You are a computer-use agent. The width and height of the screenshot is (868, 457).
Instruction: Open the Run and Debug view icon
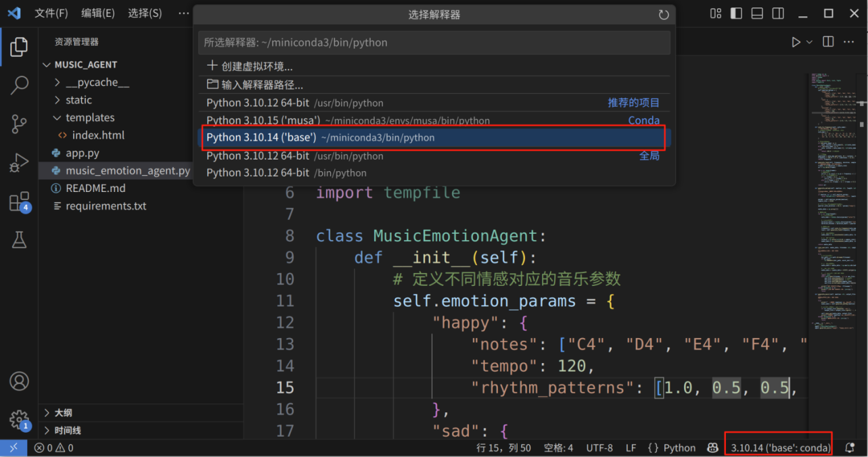coord(19,163)
